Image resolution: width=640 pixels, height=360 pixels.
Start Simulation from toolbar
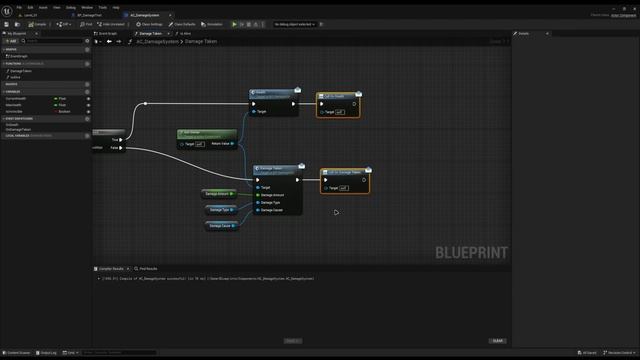(x=212, y=24)
